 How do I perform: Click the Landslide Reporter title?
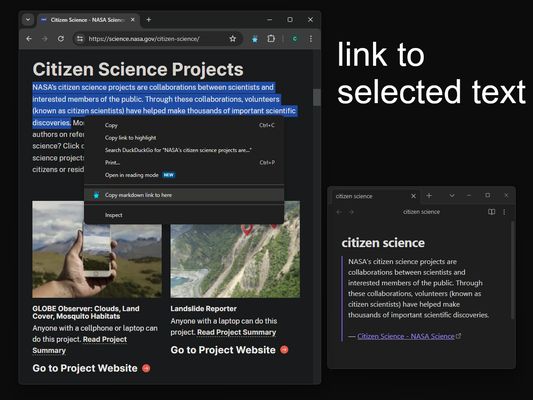(x=204, y=309)
